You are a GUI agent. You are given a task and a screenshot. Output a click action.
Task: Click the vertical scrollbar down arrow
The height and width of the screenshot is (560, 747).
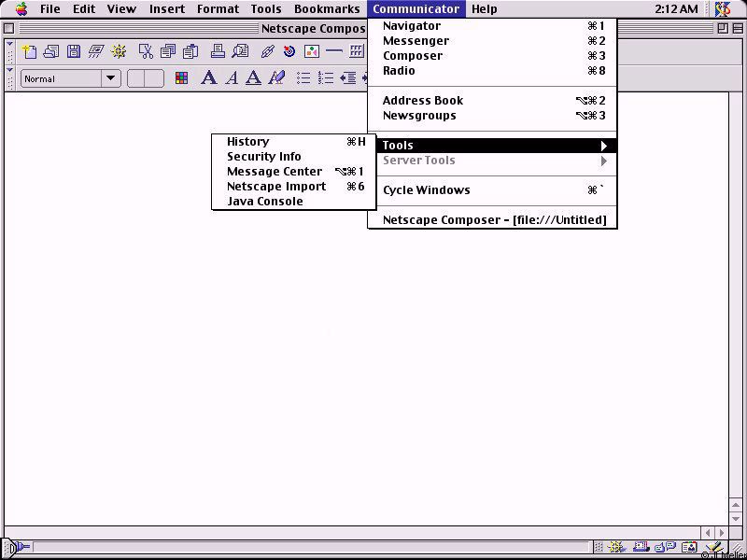tap(736, 519)
